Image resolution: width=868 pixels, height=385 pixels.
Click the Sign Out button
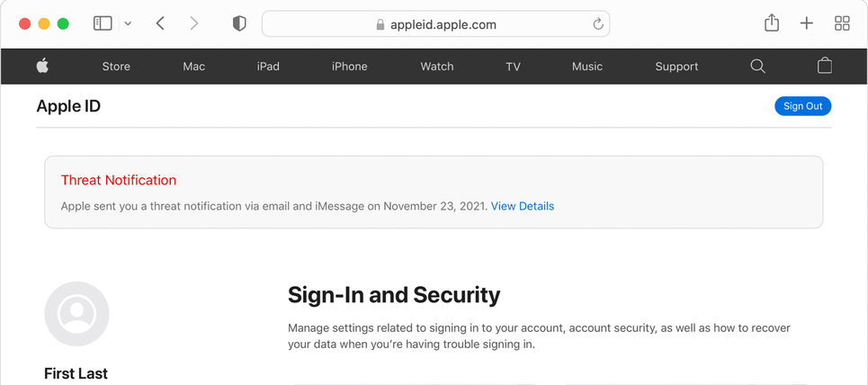tap(802, 106)
